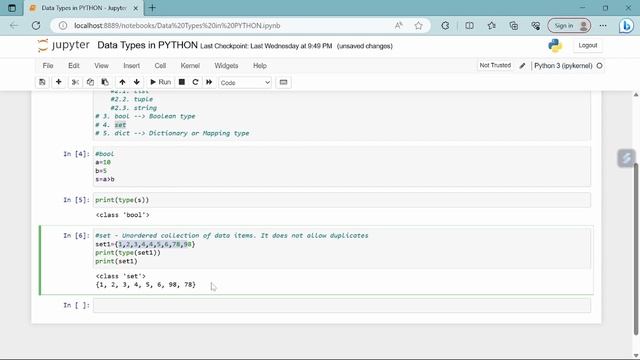Save notebook with the floppy disk icon
This screenshot has width=640, height=360.
click(42, 82)
